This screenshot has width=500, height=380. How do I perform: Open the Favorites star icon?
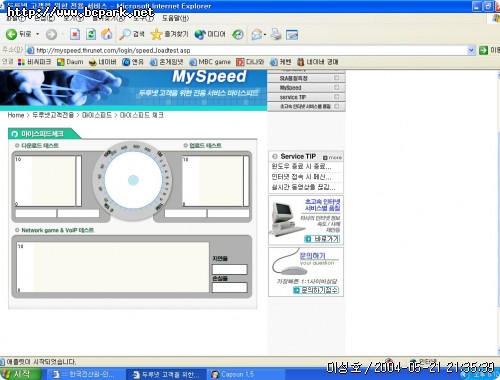(156, 34)
